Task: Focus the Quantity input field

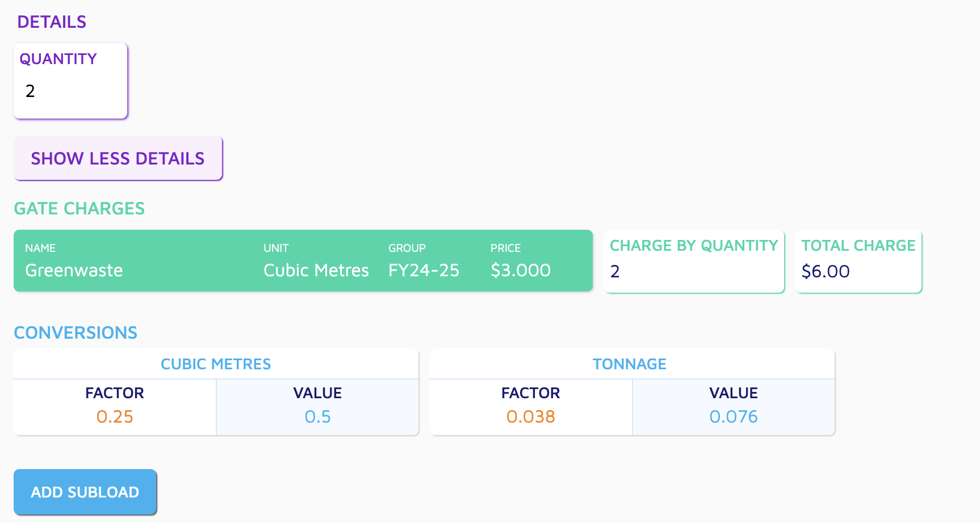Action: tap(70, 91)
